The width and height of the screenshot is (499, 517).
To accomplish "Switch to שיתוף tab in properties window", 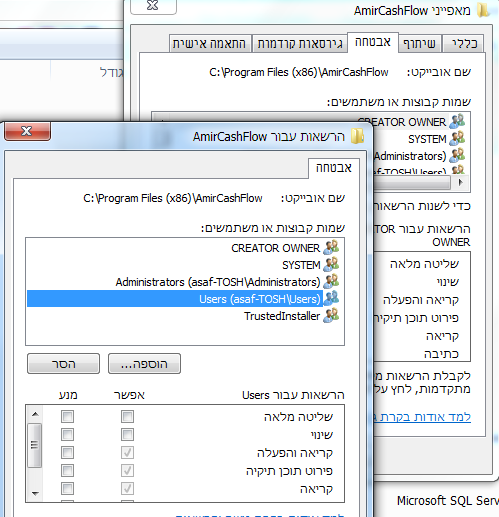I will point(419,43).
